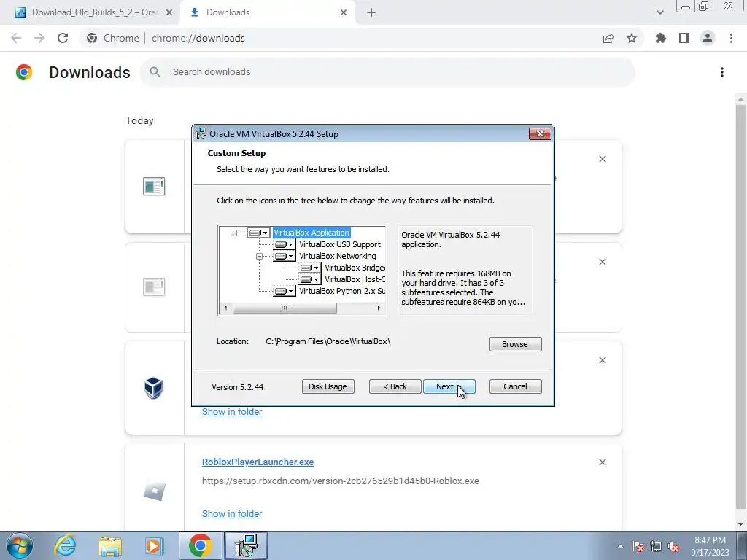
Task: Close the Download_Old_Builds_5_2 tab
Action: (x=169, y=13)
